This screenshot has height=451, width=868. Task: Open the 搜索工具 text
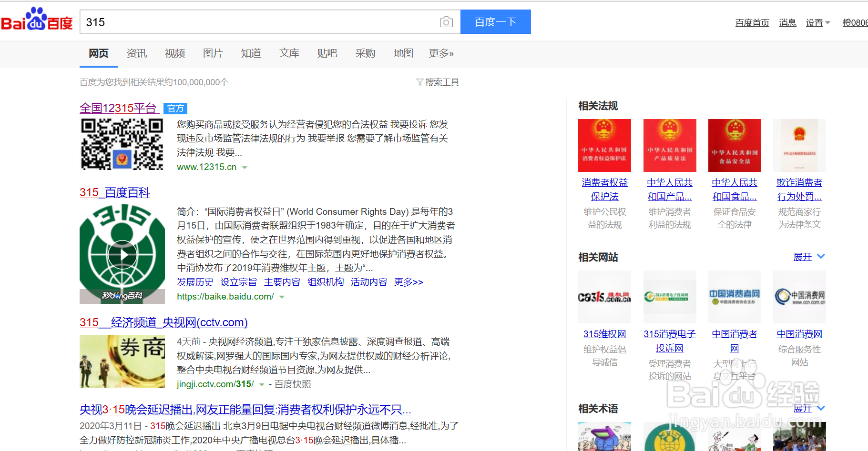[442, 82]
